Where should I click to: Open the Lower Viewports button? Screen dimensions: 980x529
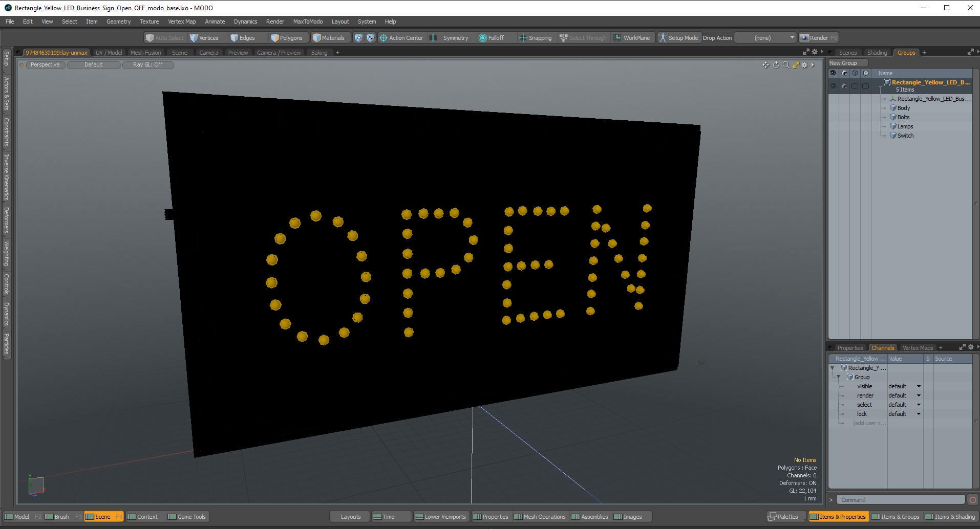[440, 517]
